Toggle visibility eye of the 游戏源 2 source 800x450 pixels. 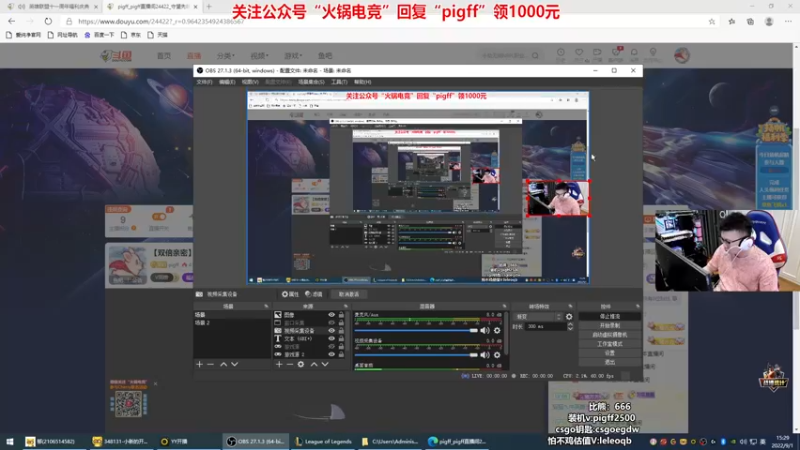332,354
